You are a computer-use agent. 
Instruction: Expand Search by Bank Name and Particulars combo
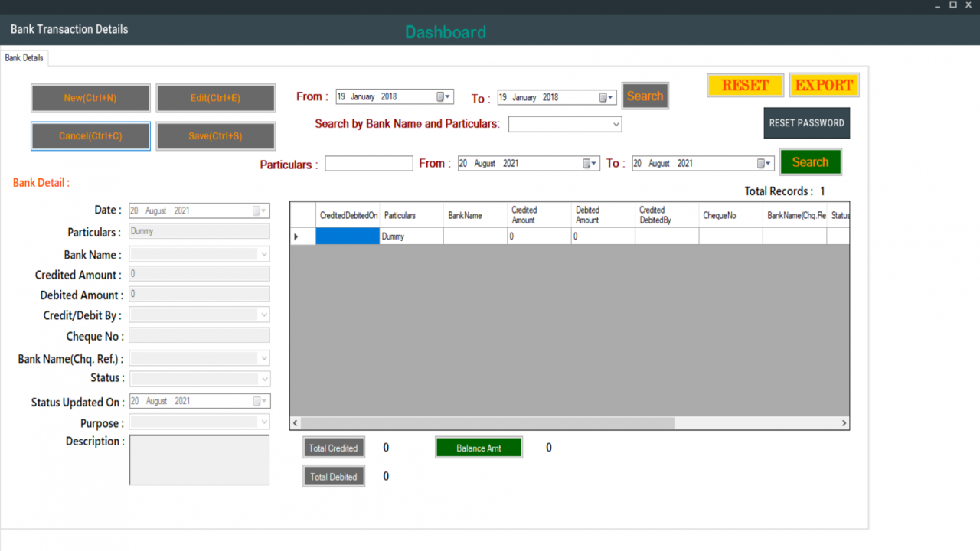[616, 124]
